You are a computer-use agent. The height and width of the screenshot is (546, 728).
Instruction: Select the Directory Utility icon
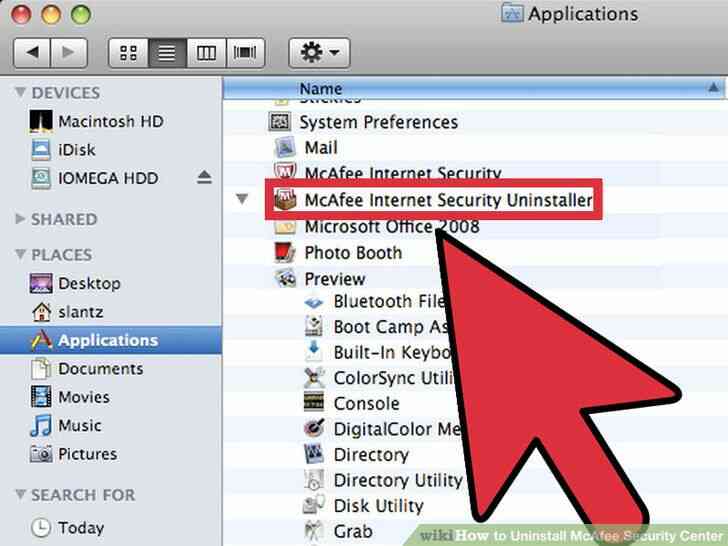[314, 480]
